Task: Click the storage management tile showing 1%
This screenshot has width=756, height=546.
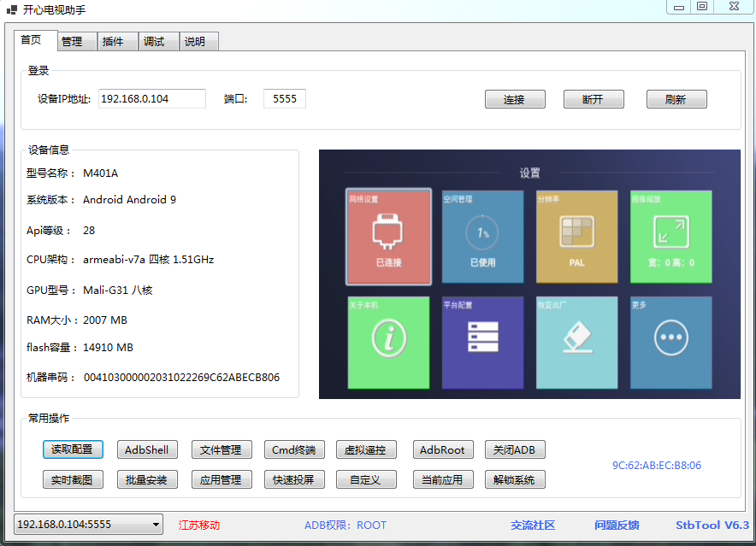Action: [x=482, y=237]
